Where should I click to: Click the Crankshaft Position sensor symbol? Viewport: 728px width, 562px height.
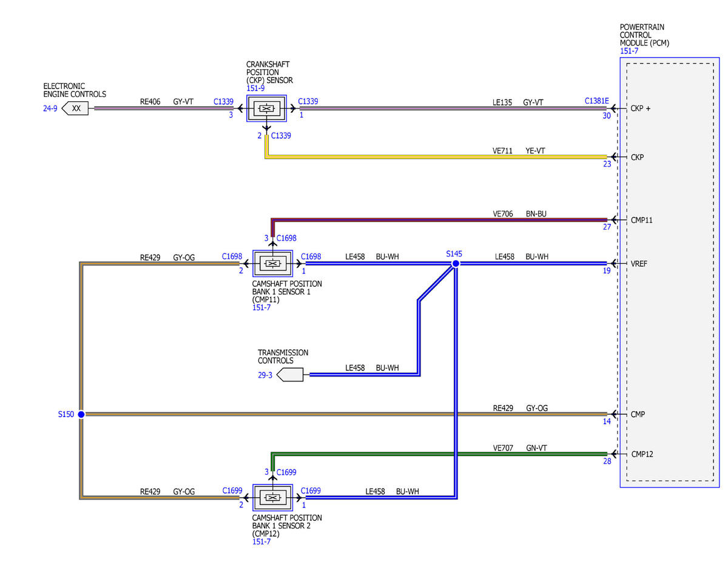click(x=266, y=109)
